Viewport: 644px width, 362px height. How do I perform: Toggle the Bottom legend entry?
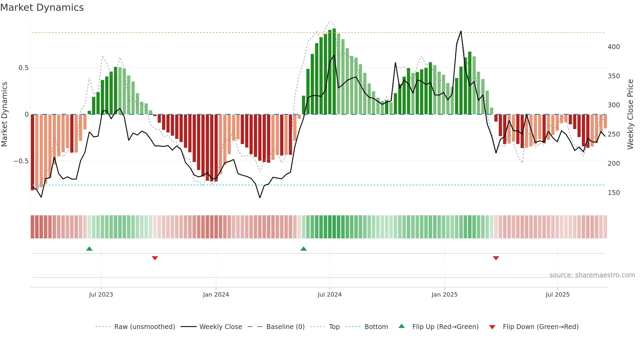pos(367,327)
